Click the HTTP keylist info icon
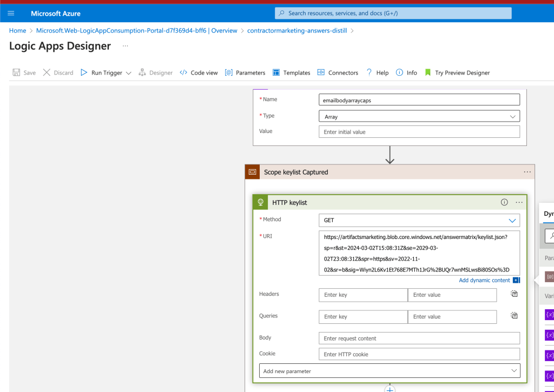The image size is (554, 392). click(504, 202)
